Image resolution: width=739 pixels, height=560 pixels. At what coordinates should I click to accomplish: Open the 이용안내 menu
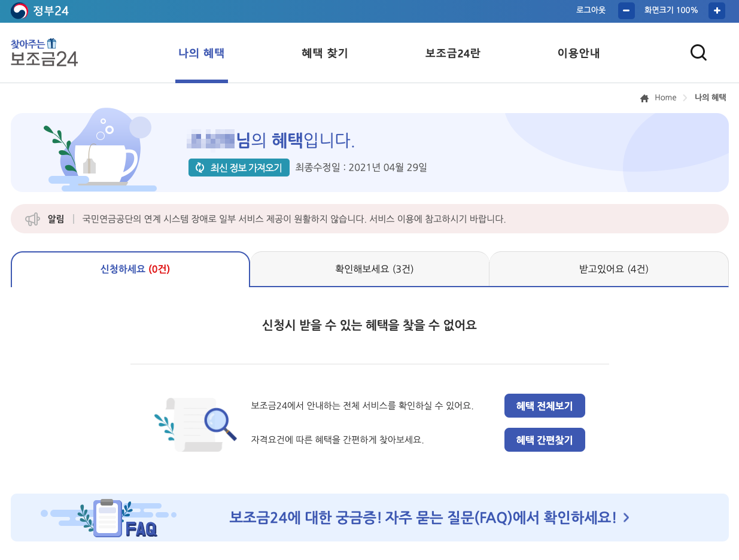pos(579,53)
